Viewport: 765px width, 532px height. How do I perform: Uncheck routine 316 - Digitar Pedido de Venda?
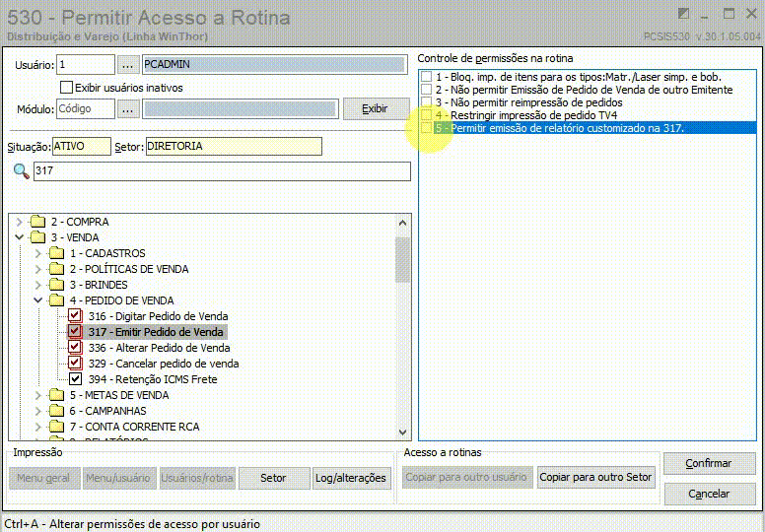[75, 316]
